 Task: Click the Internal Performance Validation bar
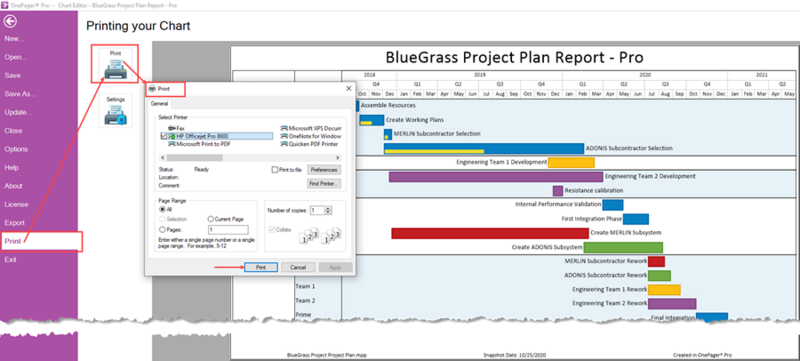click(613, 205)
